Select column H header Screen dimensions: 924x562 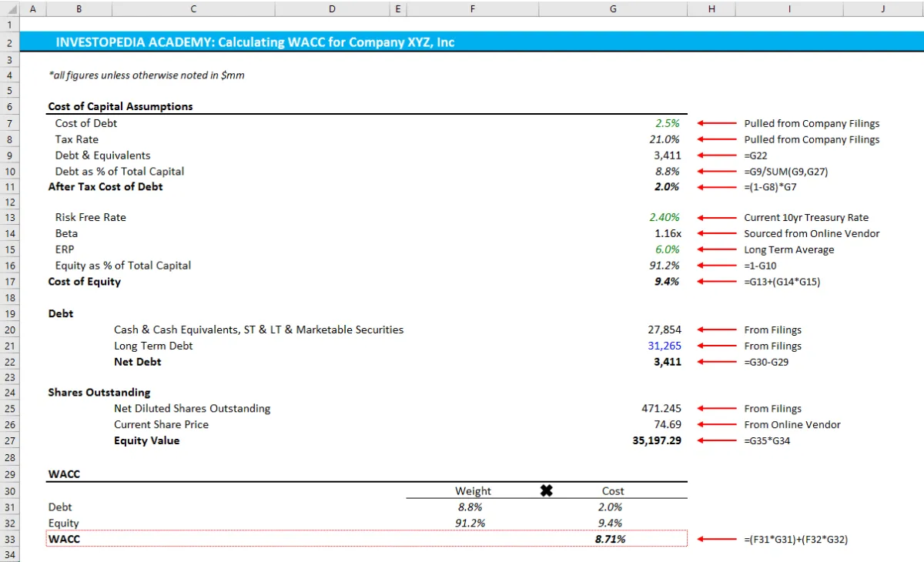point(711,8)
